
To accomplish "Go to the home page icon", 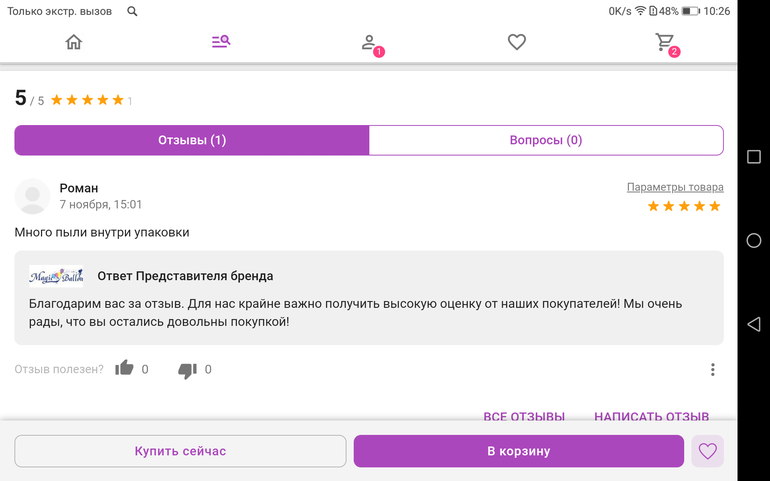I will (x=73, y=42).
